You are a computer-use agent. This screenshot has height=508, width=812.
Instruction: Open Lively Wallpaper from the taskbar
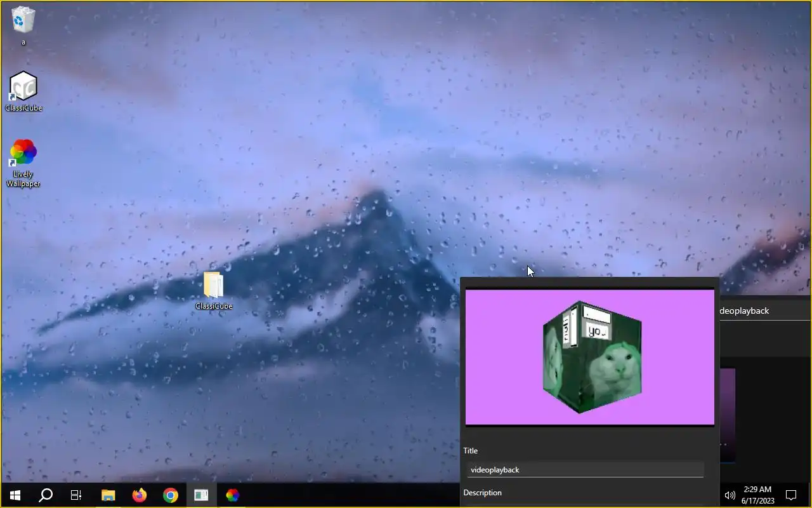[233, 495]
